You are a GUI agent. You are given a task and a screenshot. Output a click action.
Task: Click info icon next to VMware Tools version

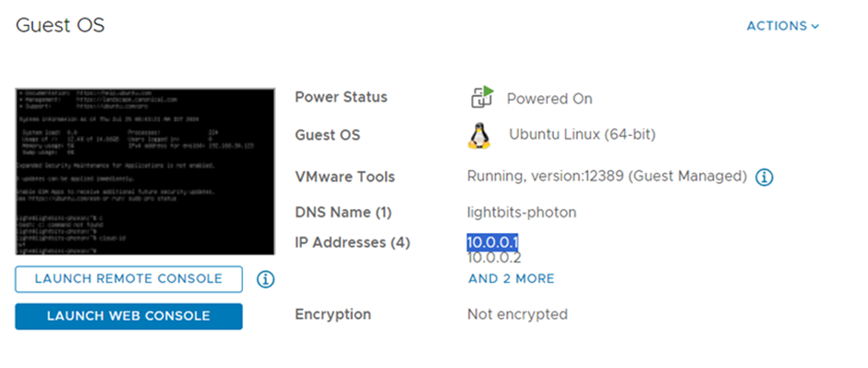(x=765, y=178)
